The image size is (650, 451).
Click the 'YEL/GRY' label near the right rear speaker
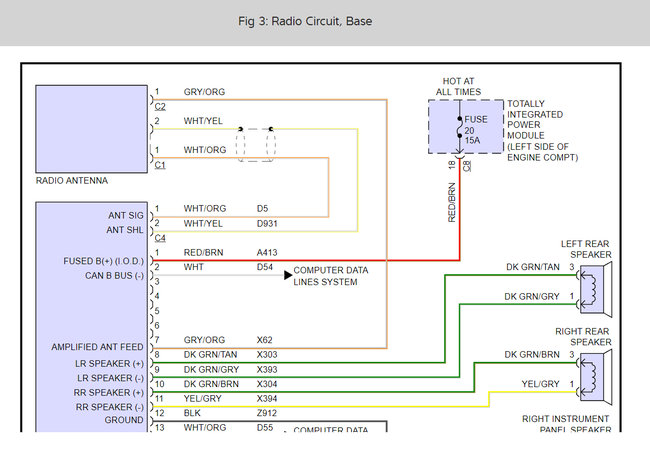coord(541,384)
